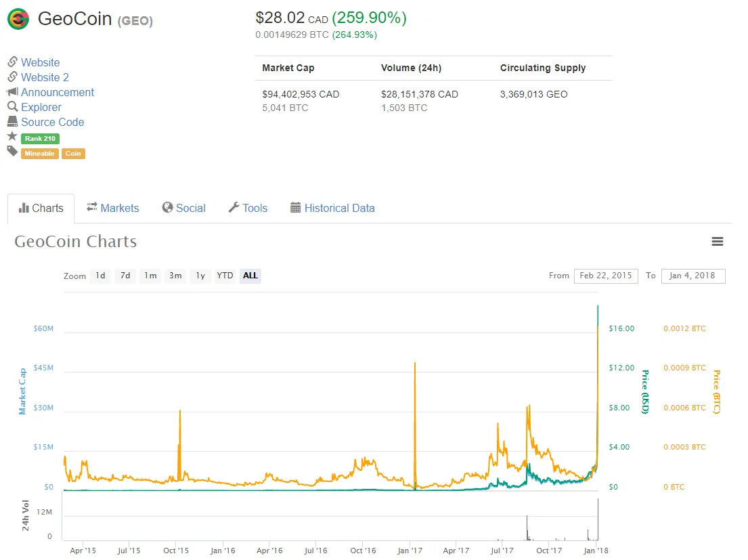
Task: Click the 24h Vol axis label
Action: tap(25, 515)
